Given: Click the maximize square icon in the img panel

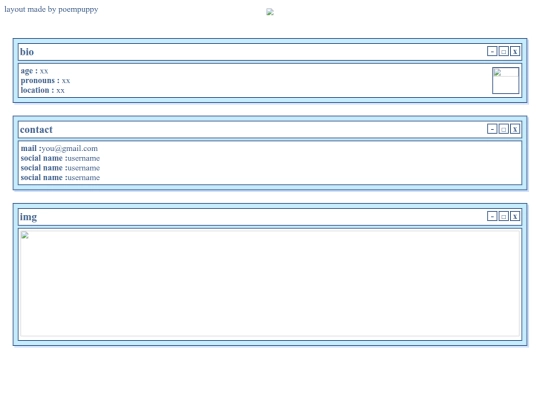Looking at the screenshot, I should 503,216.
